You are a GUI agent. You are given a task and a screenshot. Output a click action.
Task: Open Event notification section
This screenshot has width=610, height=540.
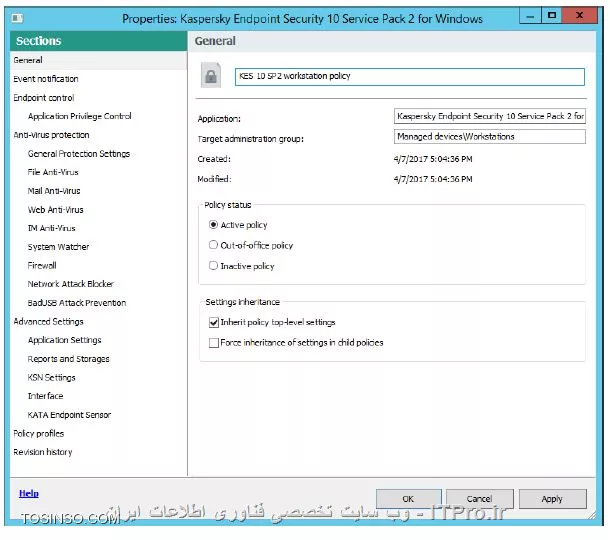click(46, 79)
